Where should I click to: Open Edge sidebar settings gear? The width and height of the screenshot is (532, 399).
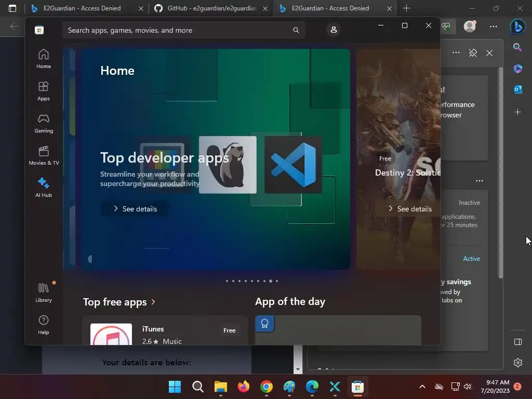[x=518, y=363]
